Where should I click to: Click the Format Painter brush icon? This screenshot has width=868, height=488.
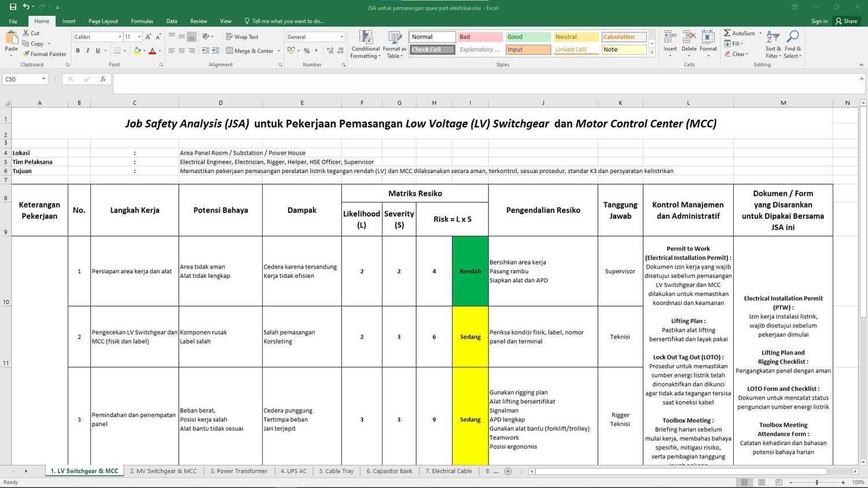[26, 54]
